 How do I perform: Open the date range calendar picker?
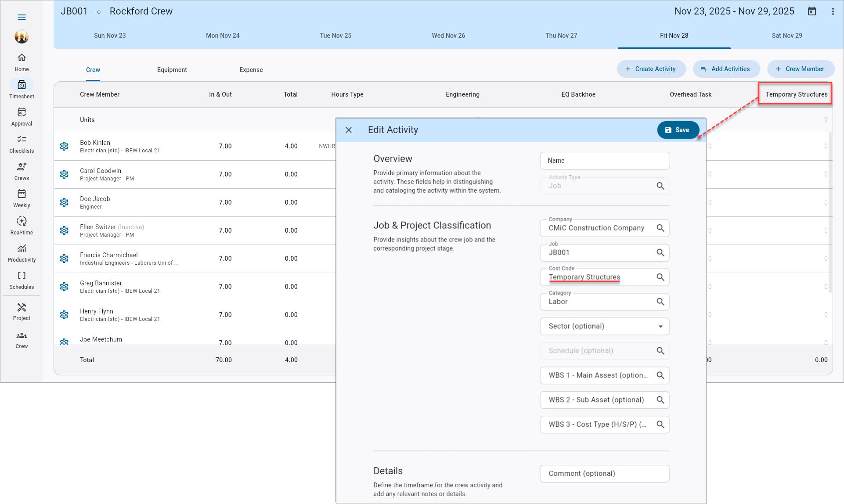pyautogui.click(x=812, y=11)
